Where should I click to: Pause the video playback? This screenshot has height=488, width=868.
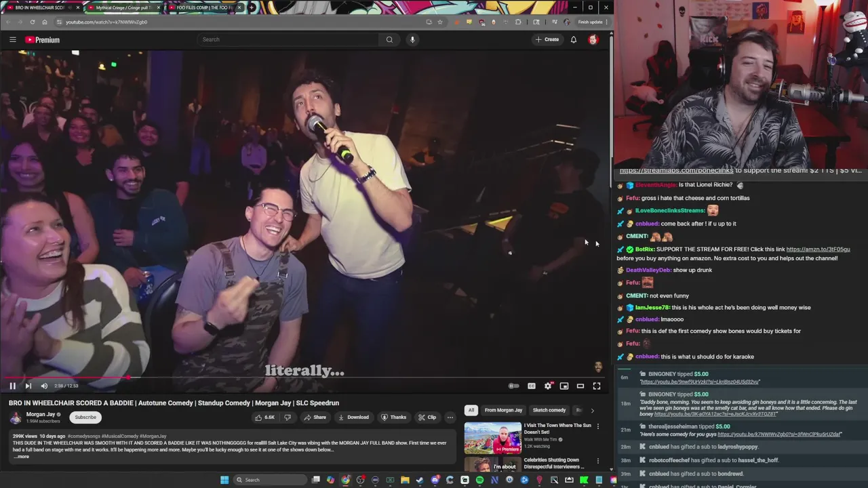pyautogui.click(x=12, y=386)
